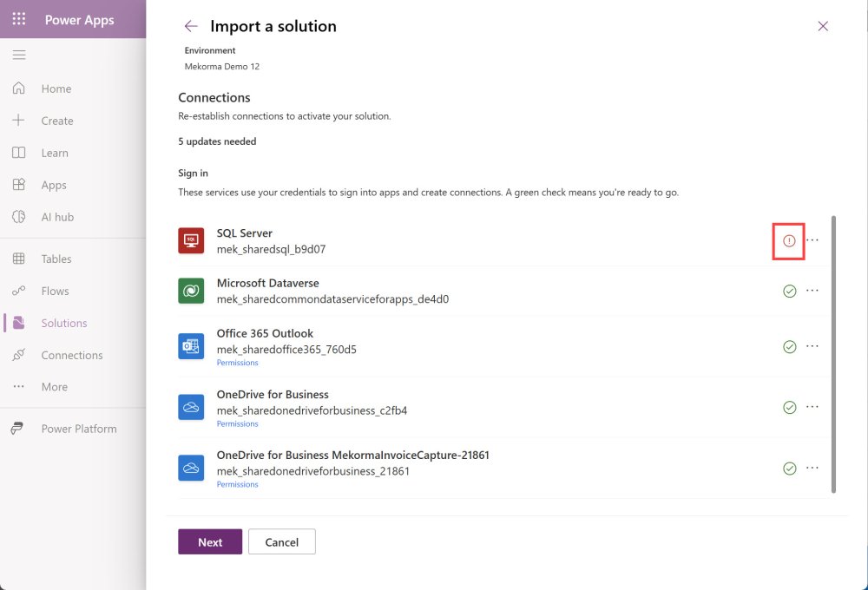Image resolution: width=868 pixels, height=590 pixels.
Task: Close the Import a solution panel
Action: 823,26
